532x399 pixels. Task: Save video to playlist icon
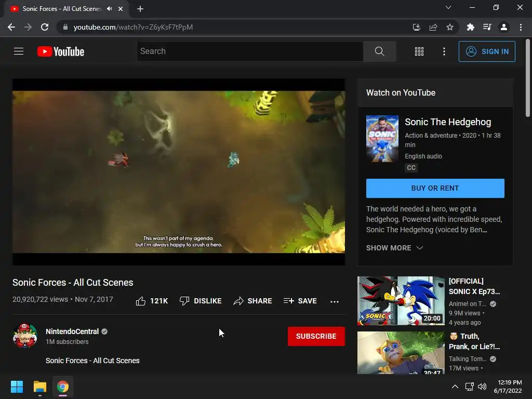pyautogui.click(x=288, y=301)
